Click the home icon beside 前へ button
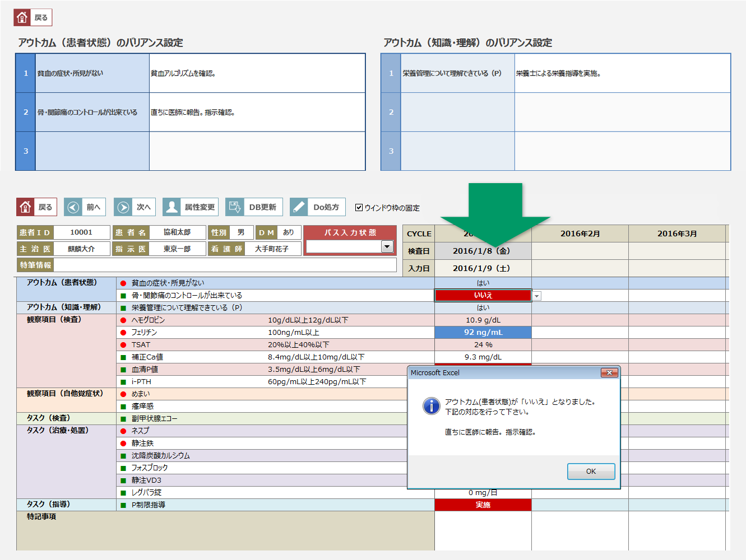746x560 pixels. click(x=25, y=207)
